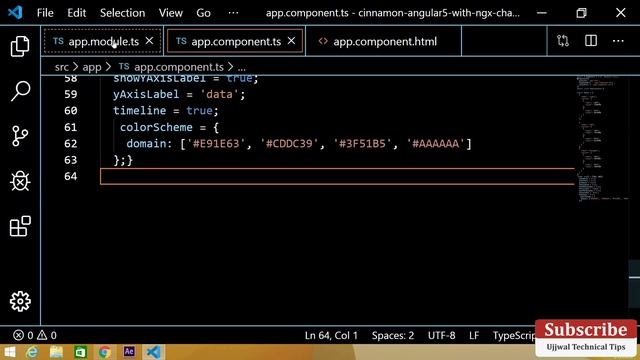The height and width of the screenshot is (360, 640).
Task: Click the breadcrumb ellipsis symbol segment
Action: click(242, 68)
